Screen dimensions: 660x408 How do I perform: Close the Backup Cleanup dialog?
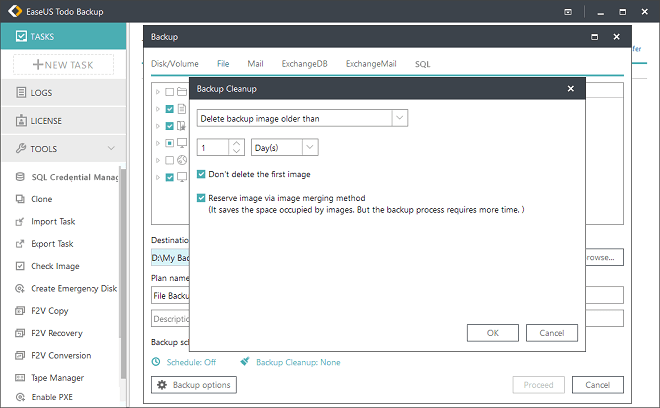(x=570, y=88)
